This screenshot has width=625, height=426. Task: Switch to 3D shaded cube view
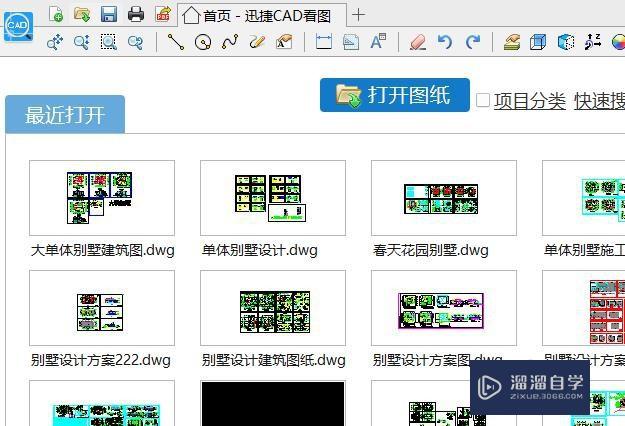coord(566,42)
